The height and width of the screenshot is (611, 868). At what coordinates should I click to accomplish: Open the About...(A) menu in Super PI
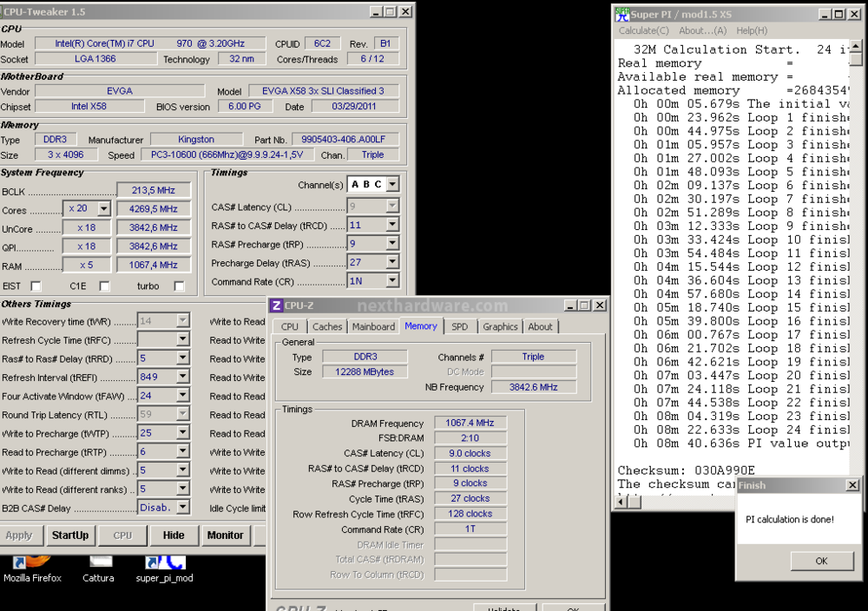702,31
